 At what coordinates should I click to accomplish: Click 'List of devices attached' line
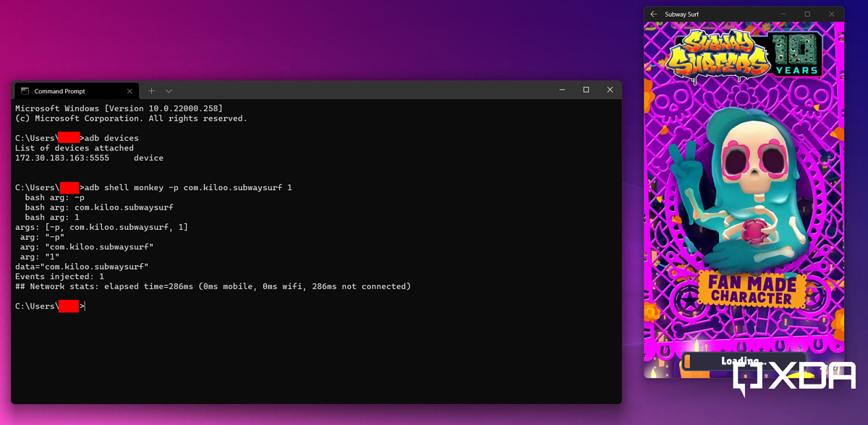[75, 148]
